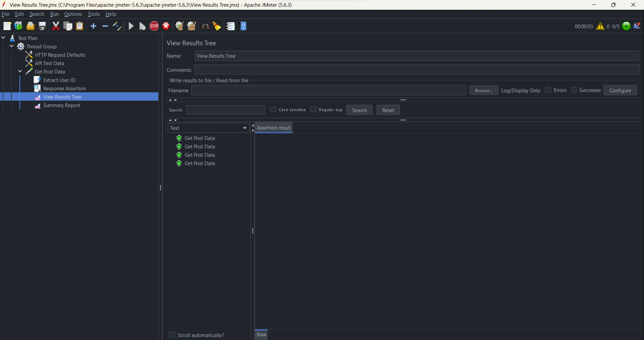
Task: Select the Shutdown test icon
Action: [166, 26]
